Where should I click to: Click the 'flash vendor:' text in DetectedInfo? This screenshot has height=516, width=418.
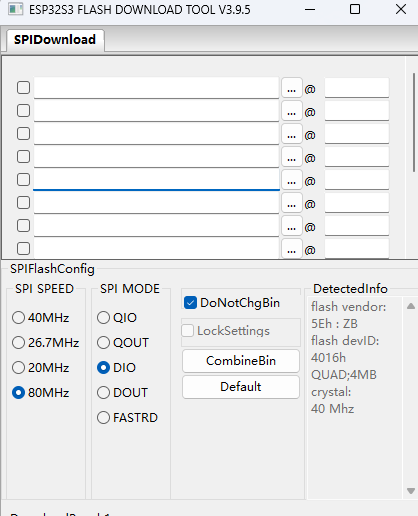tap(349, 307)
